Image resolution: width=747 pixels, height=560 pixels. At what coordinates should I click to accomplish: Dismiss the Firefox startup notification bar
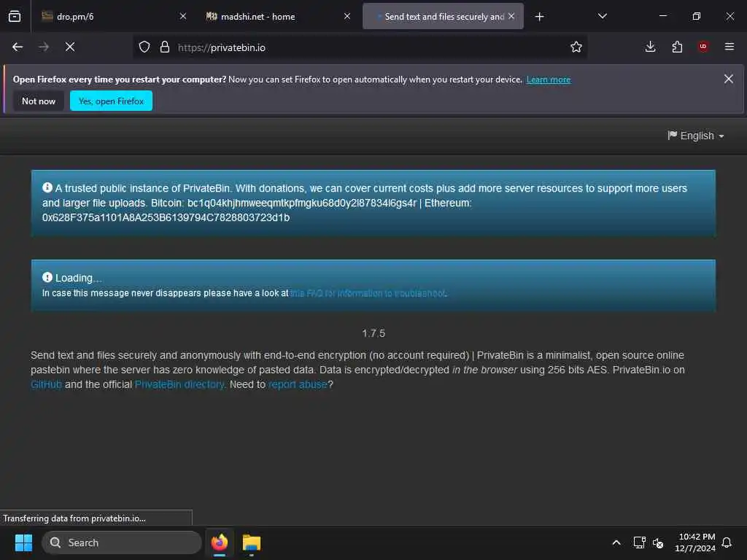coord(729,79)
